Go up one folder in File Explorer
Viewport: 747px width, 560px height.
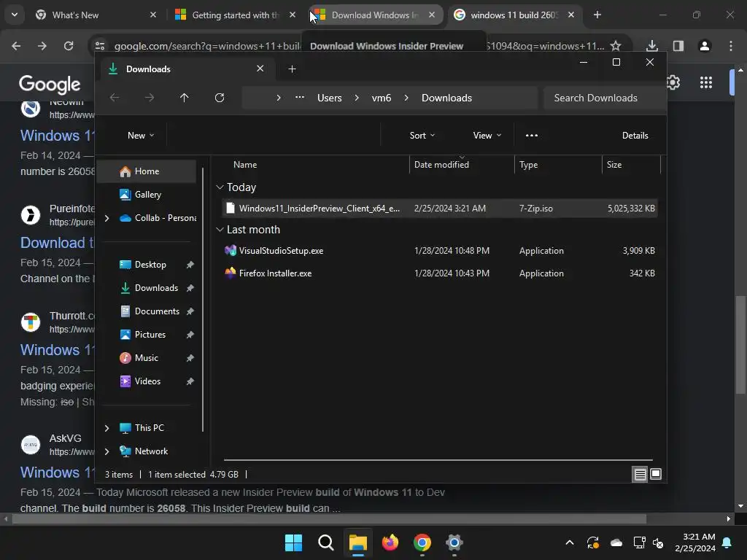[185, 98]
